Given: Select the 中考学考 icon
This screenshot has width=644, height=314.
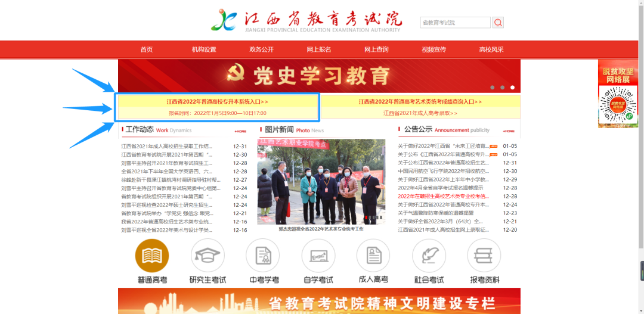Looking at the screenshot, I should pyautogui.click(x=262, y=256).
